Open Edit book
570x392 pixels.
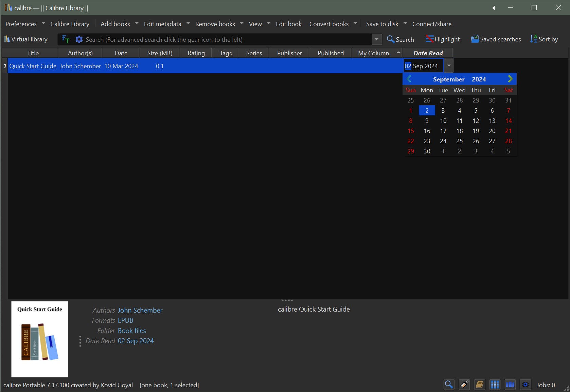pos(289,24)
